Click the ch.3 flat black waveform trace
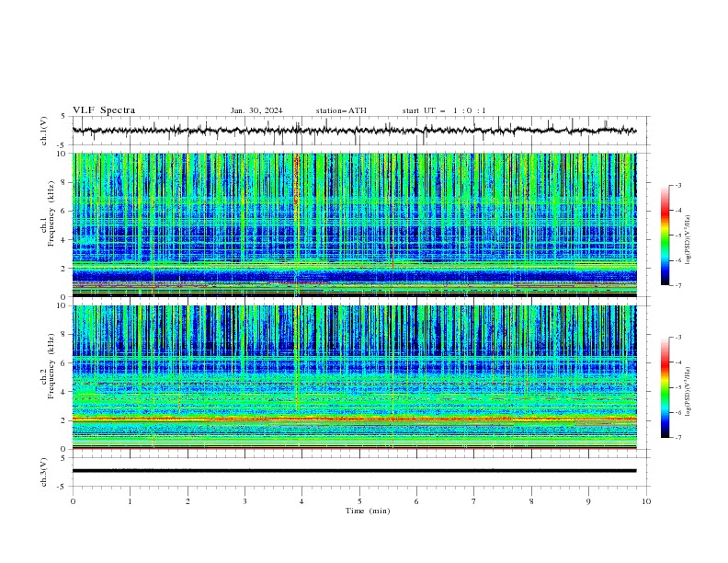This screenshot has height=563, width=728. coord(354,471)
